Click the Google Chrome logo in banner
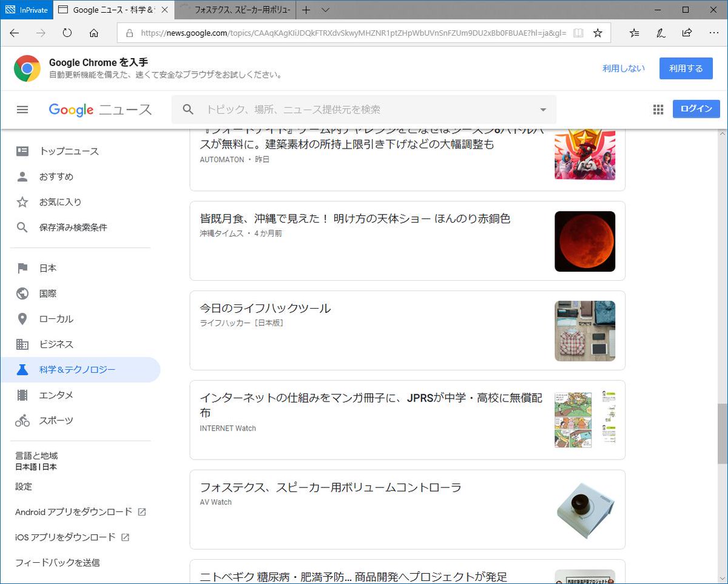Screen dimensions: 728x584 pos(27,69)
